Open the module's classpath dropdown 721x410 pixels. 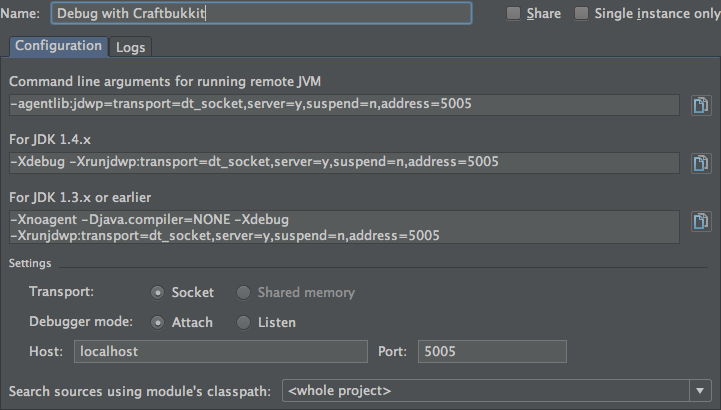490,390
